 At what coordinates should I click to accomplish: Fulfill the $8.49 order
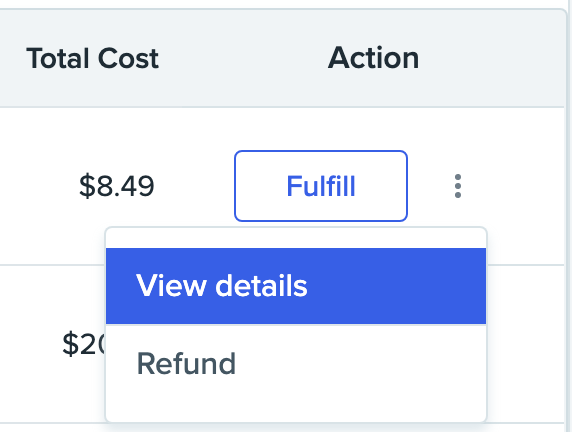(x=321, y=186)
